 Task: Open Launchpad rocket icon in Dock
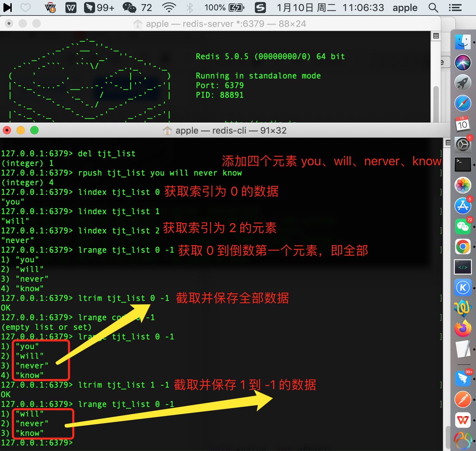(463, 83)
